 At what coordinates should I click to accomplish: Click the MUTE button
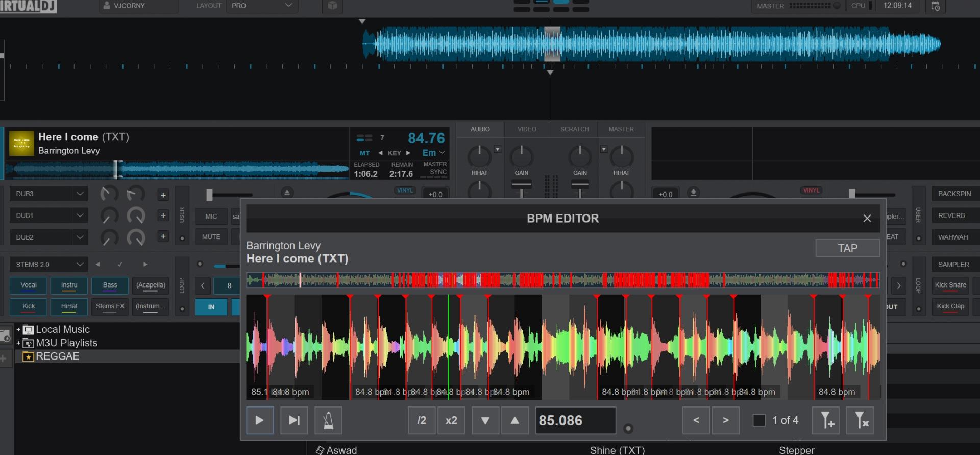tap(211, 237)
